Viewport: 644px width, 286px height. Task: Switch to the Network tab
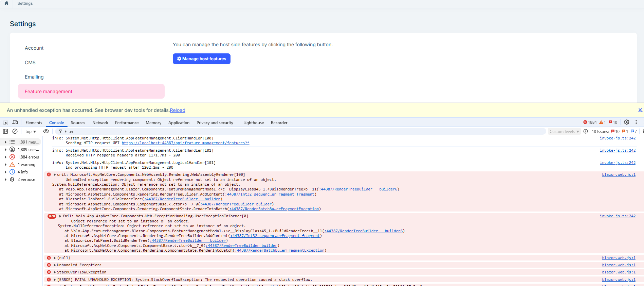click(100, 123)
